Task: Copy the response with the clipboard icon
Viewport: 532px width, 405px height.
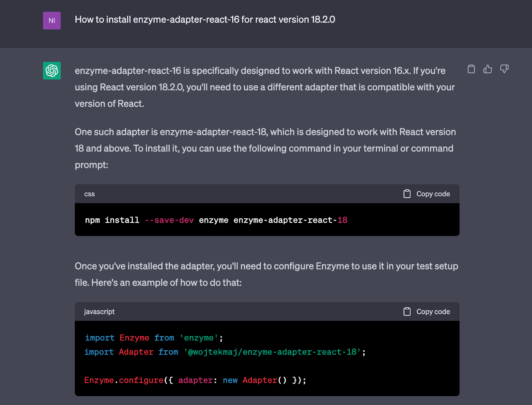Action: click(471, 69)
